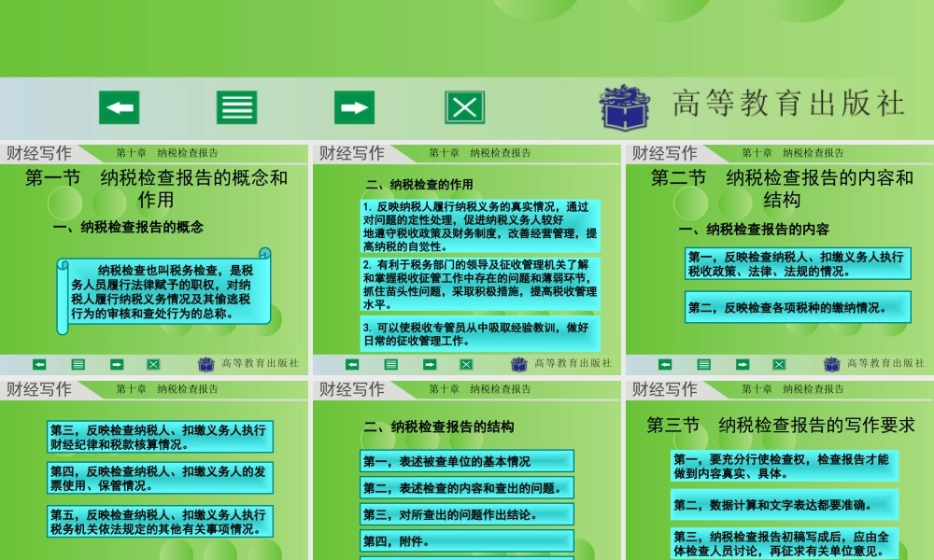Select the box 第三，反映检查…财经纪律和税款核算情况
Viewport: 934px width, 560px height.
pyautogui.click(x=160, y=437)
